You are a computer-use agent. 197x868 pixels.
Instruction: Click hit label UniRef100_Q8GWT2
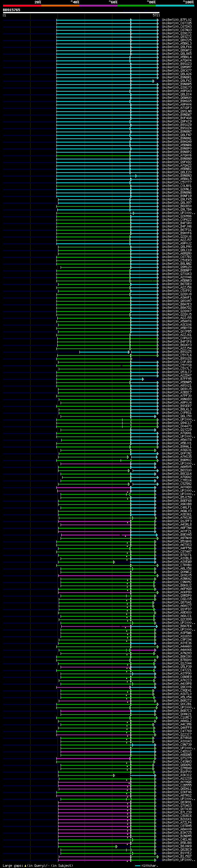177,50
